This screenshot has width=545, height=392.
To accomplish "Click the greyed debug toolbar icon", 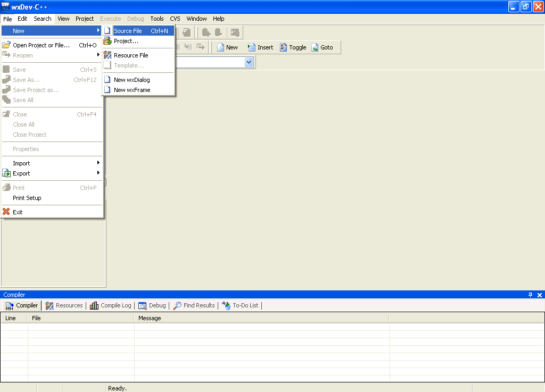I will 187,32.
